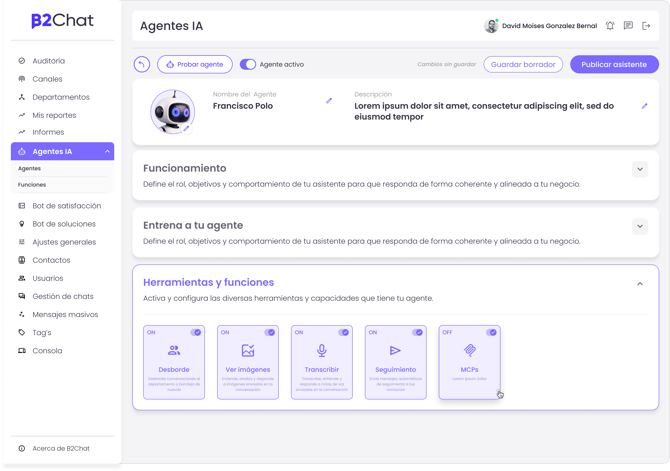Click the logout icon in header
This screenshot has height=471, width=670.
[646, 26]
